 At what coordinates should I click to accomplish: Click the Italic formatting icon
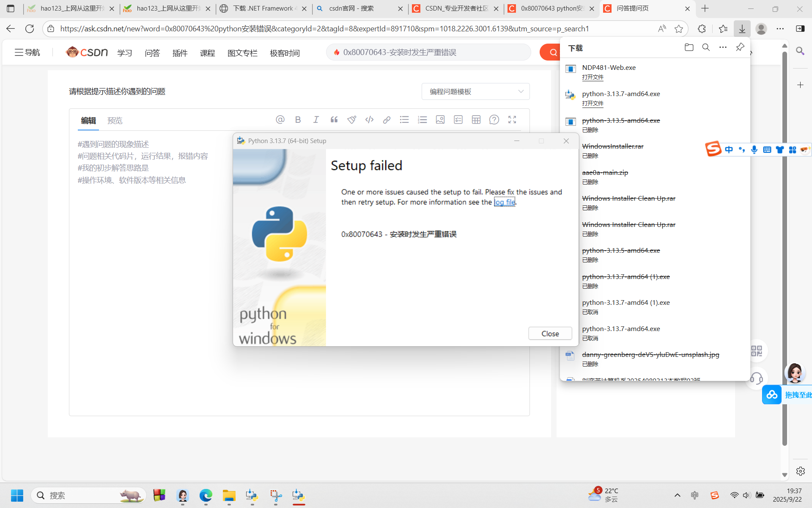316,120
